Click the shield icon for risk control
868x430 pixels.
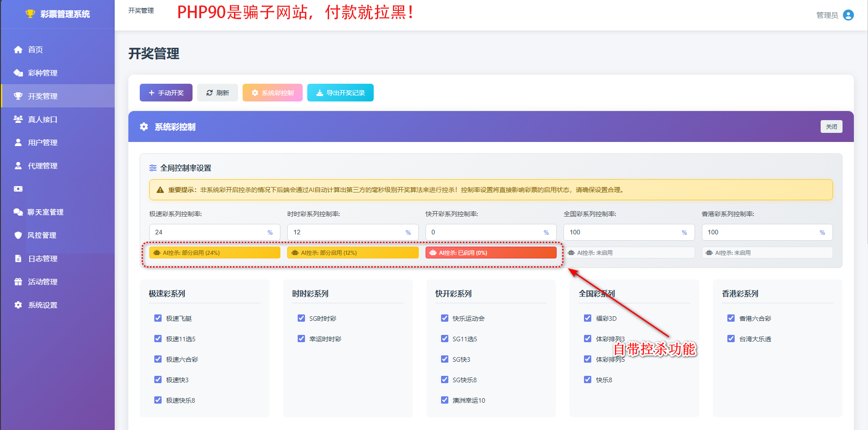(x=18, y=235)
